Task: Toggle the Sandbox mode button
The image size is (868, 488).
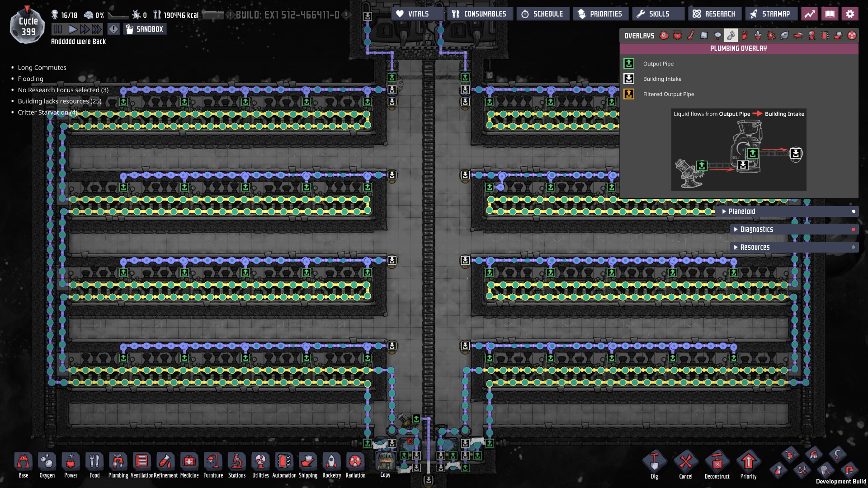Action: [x=145, y=29]
